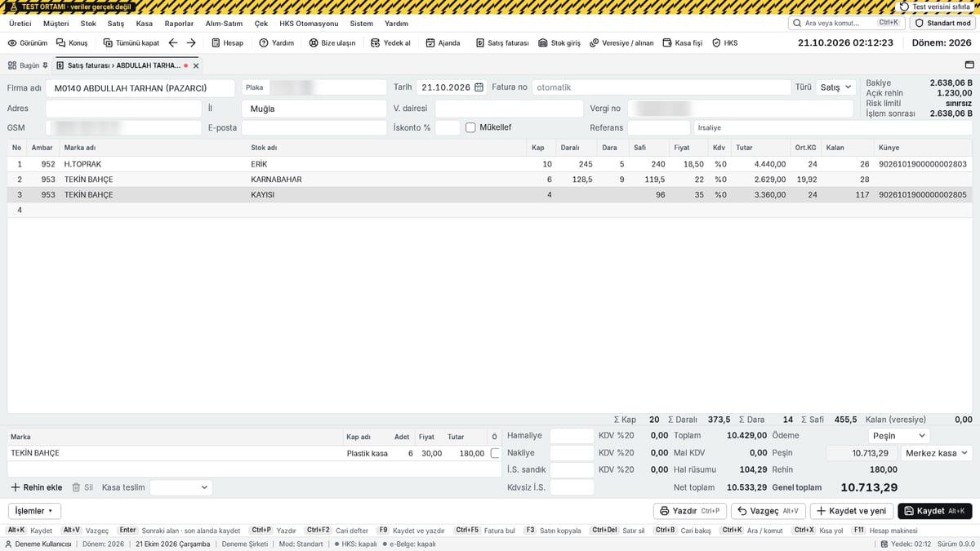The width and height of the screenshot is (980, 551).
Task: Open the İşlemler dropdown button
Action: click(34, 511)
